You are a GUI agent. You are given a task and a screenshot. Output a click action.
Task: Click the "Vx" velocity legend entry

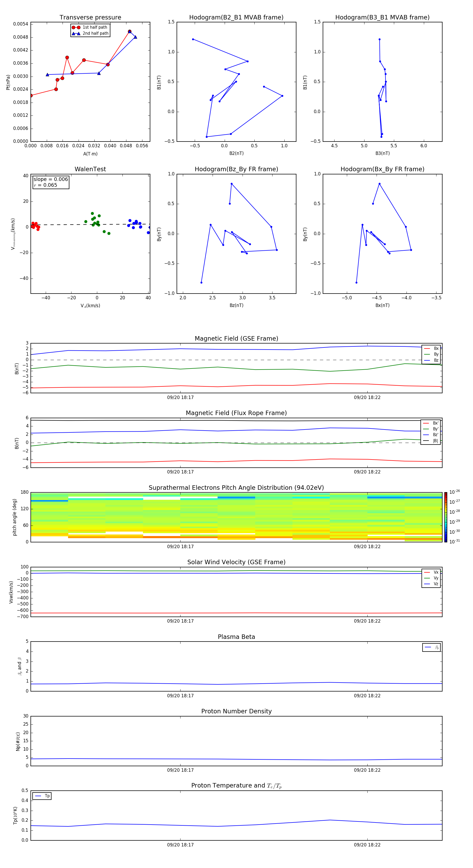click(x=431, y=572)
